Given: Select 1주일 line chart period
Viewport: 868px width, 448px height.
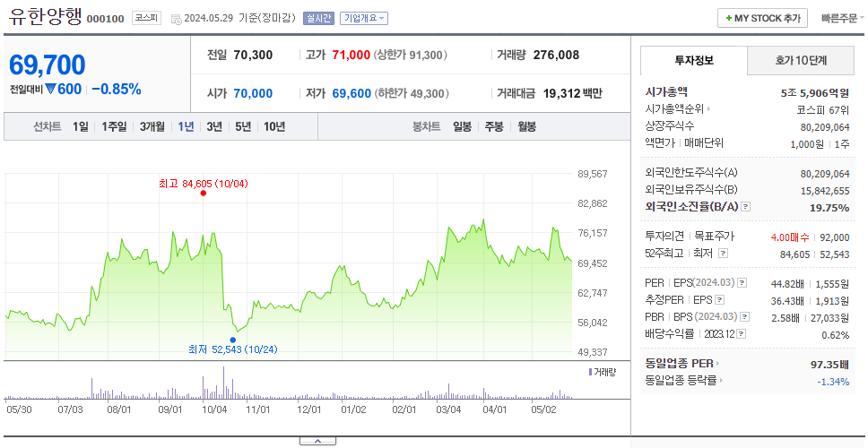Looking at the screenshot, I should click(x=114, y=126).
